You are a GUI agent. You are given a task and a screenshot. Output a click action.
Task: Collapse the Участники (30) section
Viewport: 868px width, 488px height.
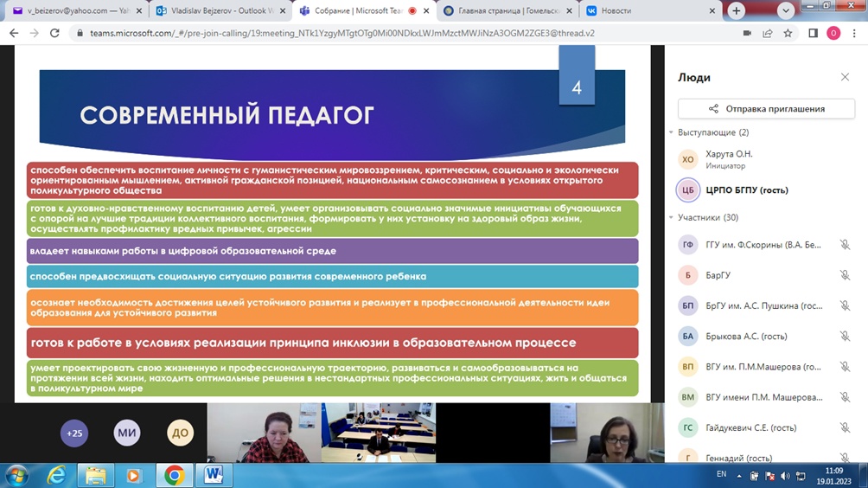[672, 217]
